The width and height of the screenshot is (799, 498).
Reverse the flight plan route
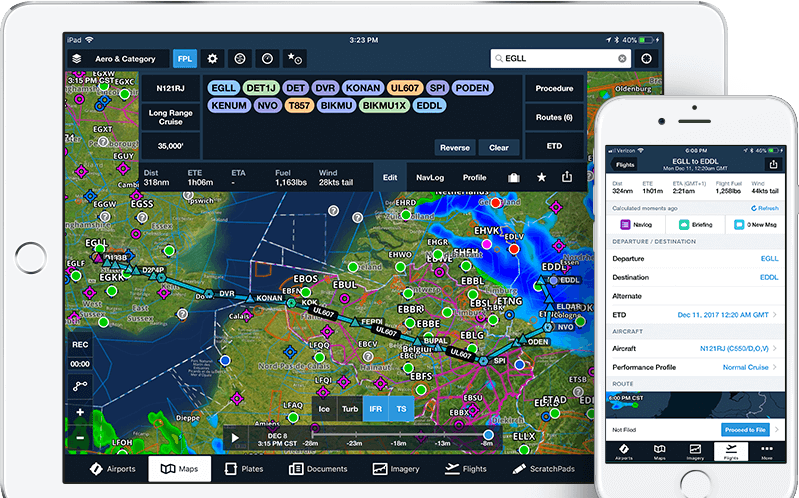(x=455, y=148)
